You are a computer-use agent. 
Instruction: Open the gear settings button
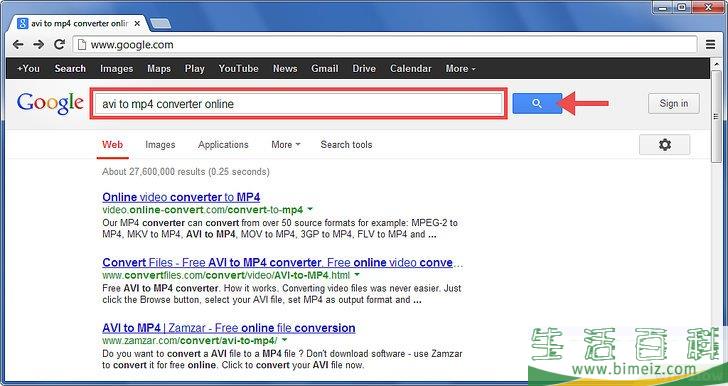click(664, 144)
